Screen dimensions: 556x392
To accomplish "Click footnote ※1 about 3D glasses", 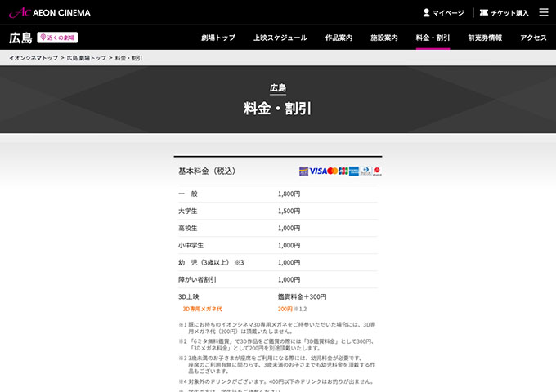I will click(277, 328).
